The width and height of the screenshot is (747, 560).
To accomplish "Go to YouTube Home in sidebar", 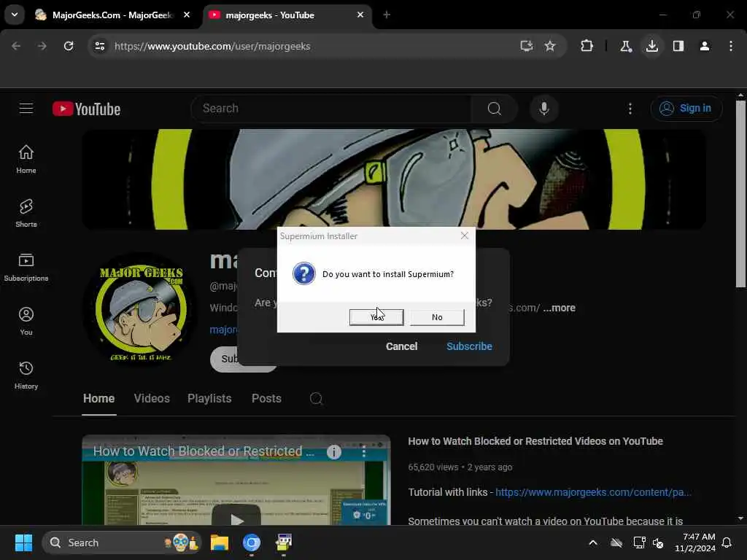I will (26, 159).
